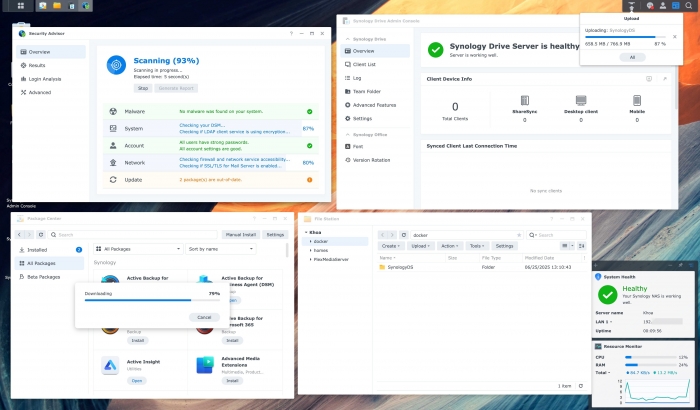Collapse the Synology Office sidebar section
700x410 pixels.
pos(348,134)
